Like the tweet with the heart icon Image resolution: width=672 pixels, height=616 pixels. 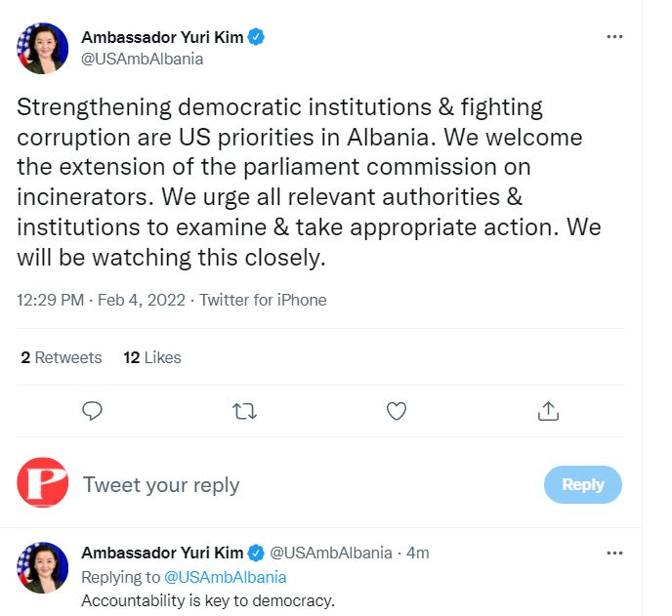pyautogui.click(x=397, y=411)
